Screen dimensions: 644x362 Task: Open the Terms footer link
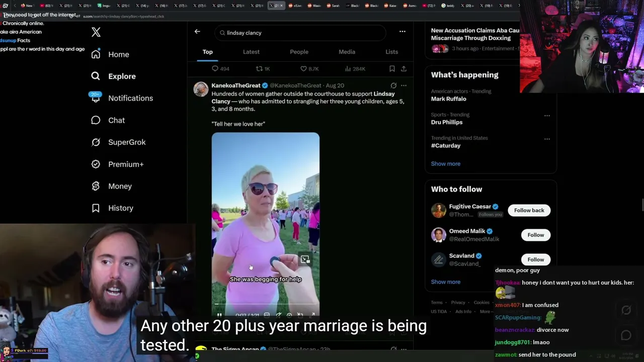click(x=437, y=303)
